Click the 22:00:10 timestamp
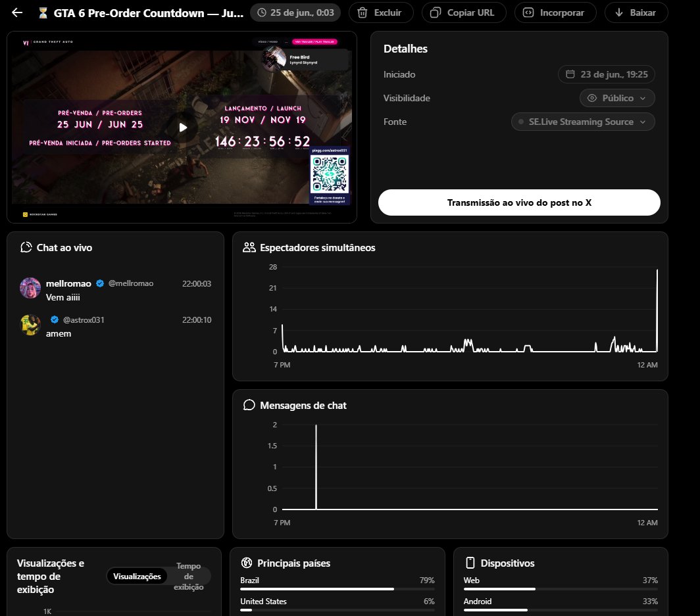The image size is (700, 616). pos(197,320)
